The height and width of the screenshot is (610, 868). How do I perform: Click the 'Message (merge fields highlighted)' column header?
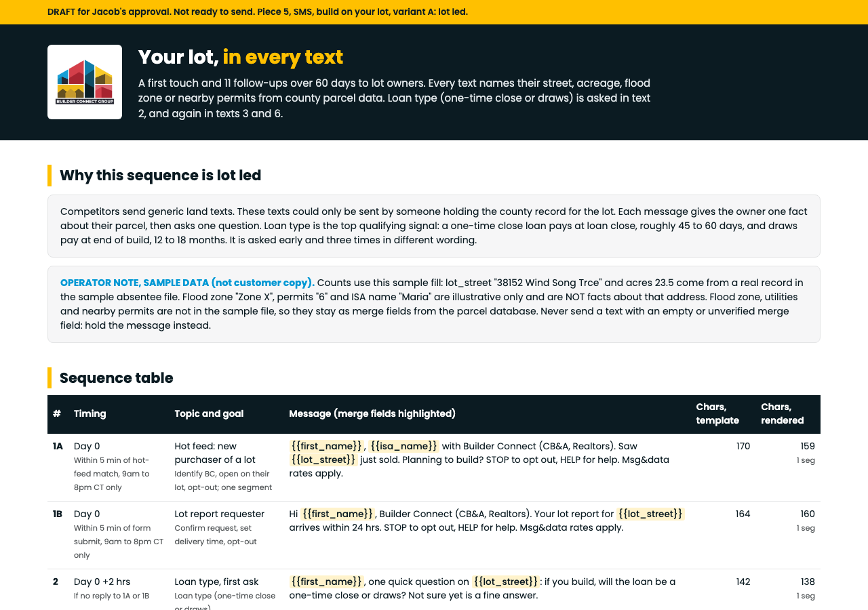click(372, 413)
